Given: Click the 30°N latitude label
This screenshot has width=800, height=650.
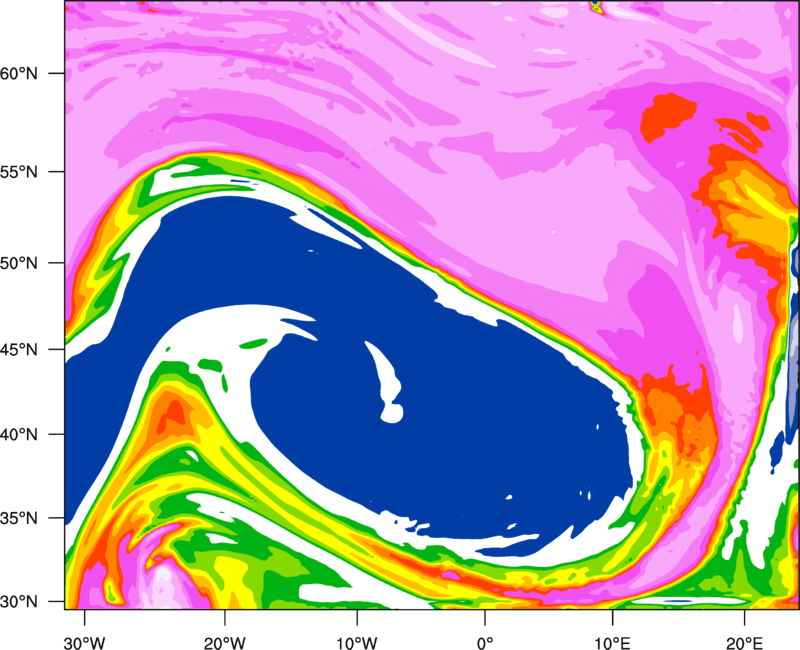Looking at the screenshot, I should [19, 602].
